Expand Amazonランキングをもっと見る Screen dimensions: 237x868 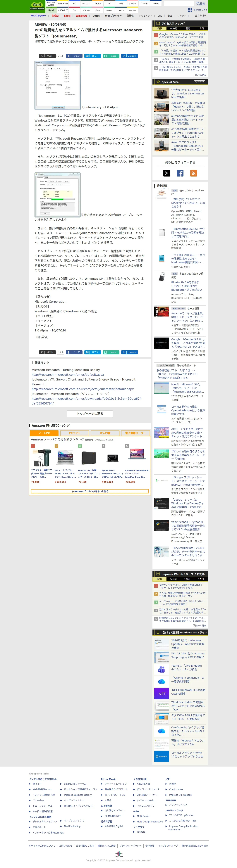point(90,492)
